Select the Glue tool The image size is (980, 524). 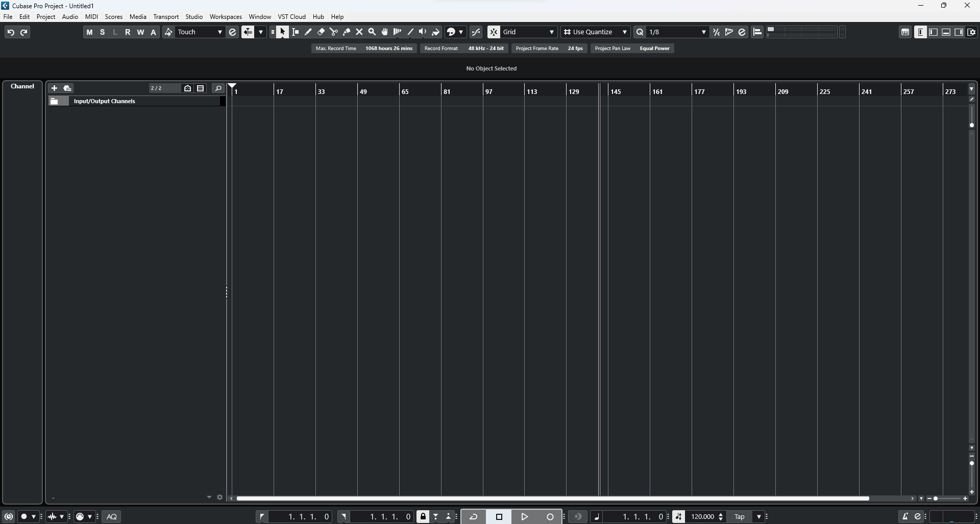pos(347,32)
